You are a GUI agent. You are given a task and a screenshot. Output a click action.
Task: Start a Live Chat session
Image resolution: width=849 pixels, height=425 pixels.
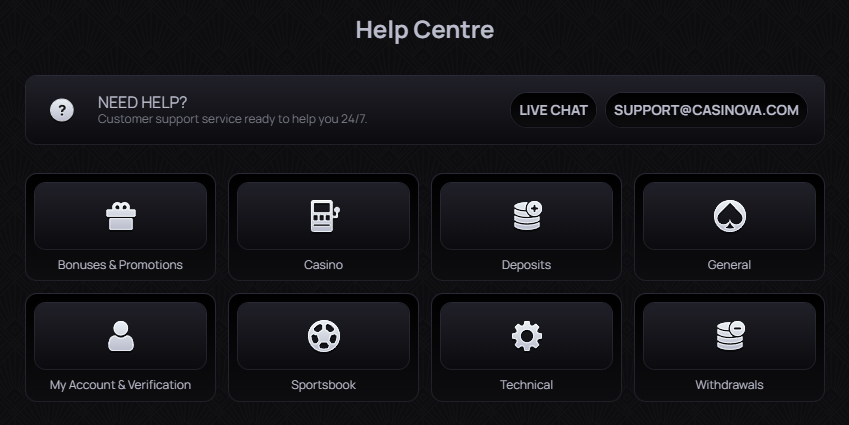coord(553,110)
